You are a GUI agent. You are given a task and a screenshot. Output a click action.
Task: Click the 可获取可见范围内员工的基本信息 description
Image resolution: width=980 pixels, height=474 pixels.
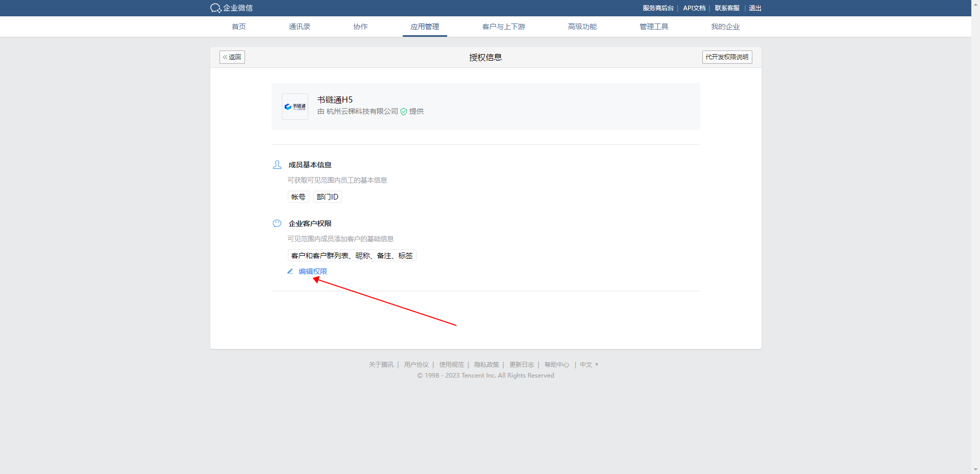click(x=337, y=180)
